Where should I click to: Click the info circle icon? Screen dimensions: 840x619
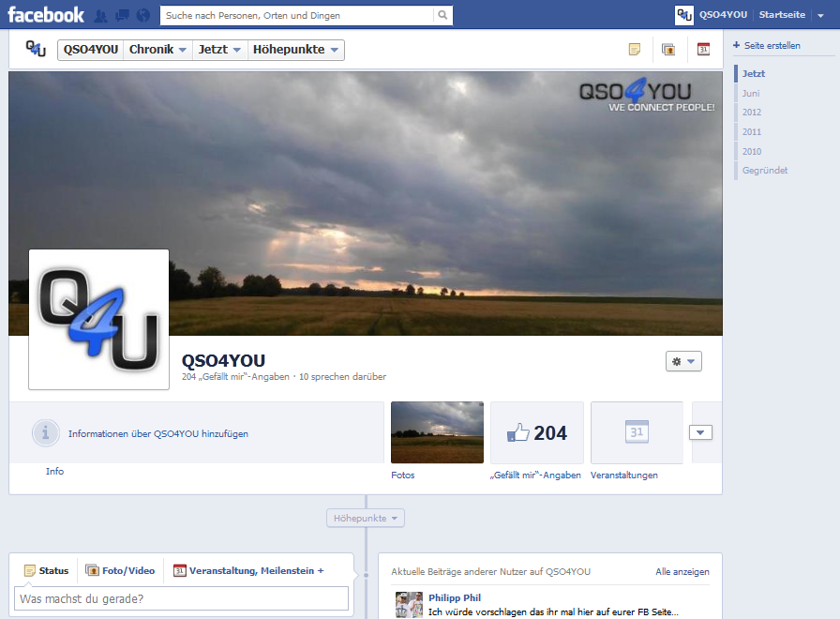46,433
